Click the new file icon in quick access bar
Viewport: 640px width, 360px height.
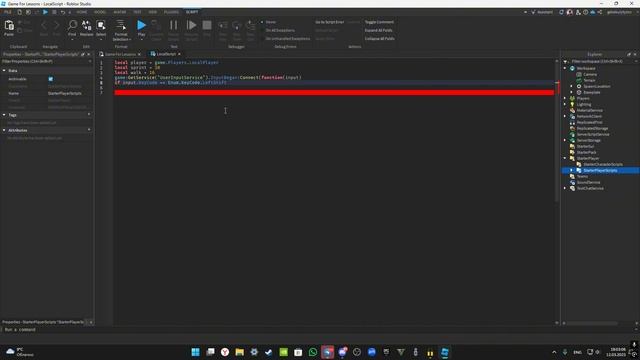(x=19, y=12)
